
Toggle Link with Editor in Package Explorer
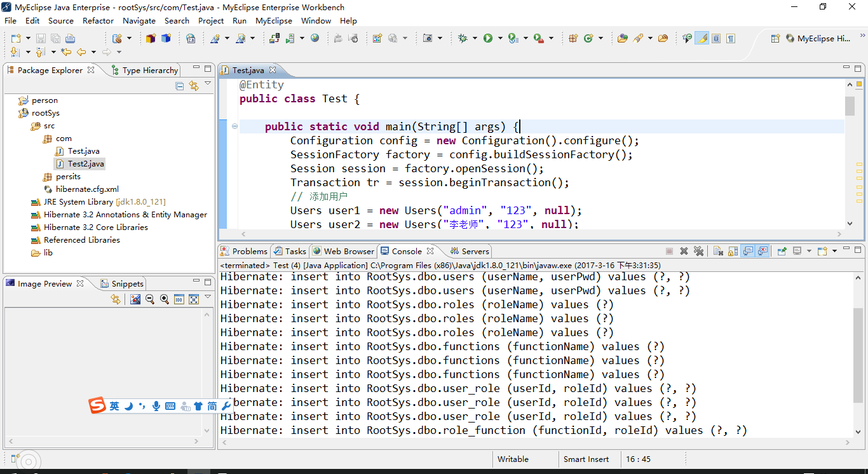click(194, 86)
